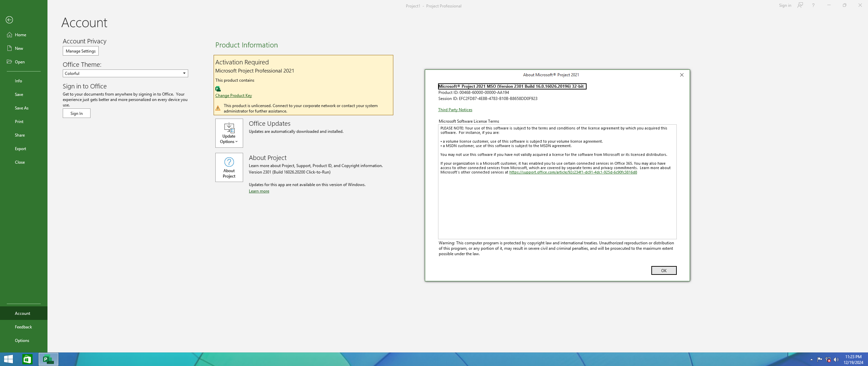Click the network status tray icon
Viewport: 868px width, 366px height.
(x=828, y=360)
